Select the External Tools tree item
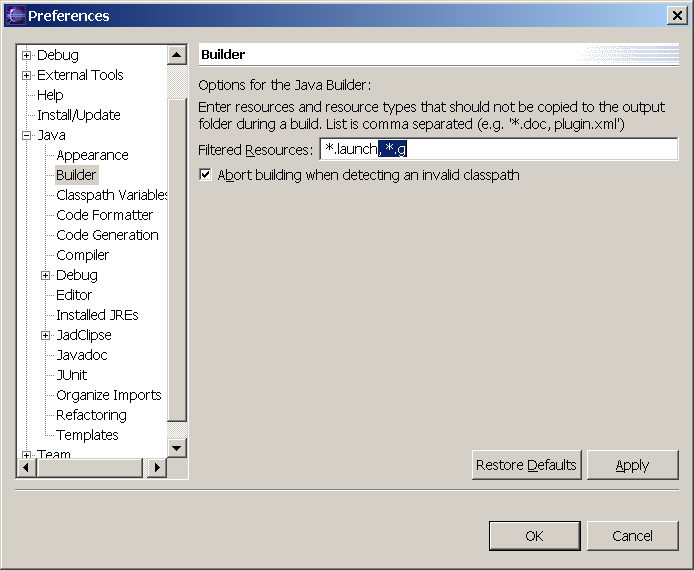Viewport: 694px width, 570px height. (x=80, y=75)
